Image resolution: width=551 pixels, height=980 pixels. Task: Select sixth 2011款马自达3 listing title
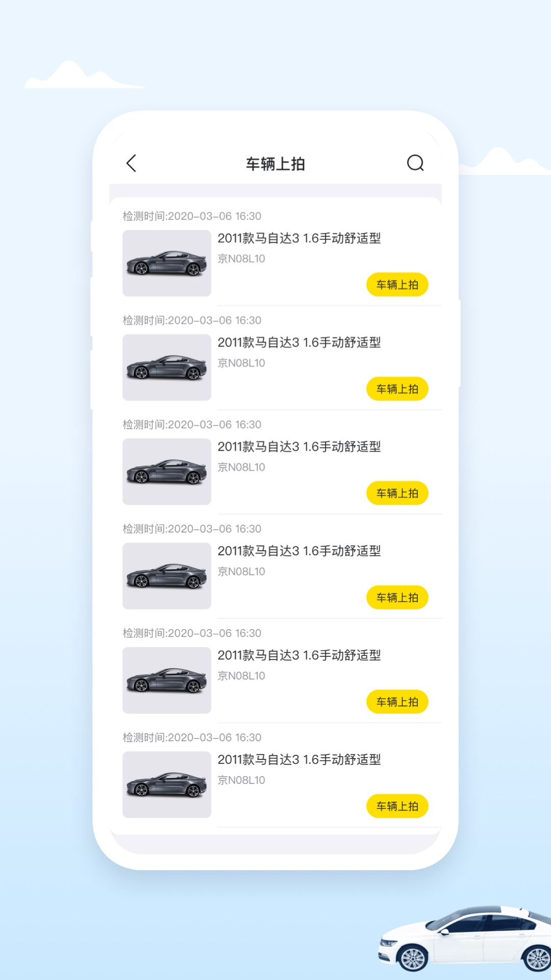[x=299, y=759]
